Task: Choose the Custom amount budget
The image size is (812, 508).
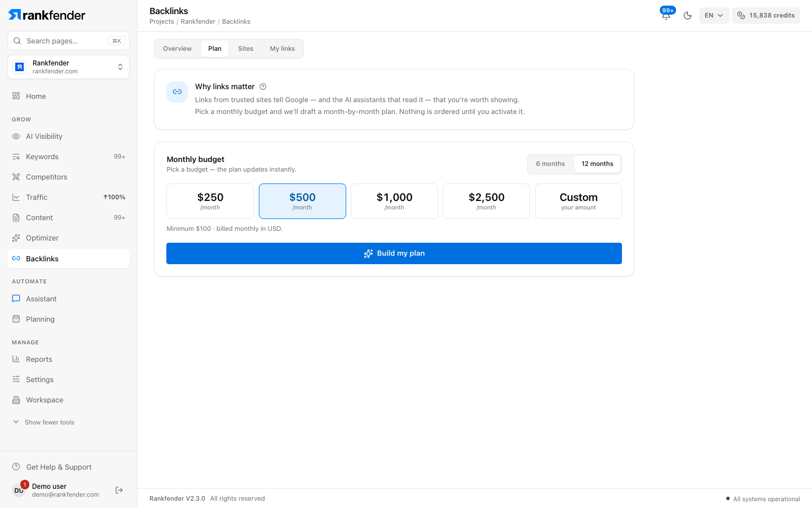Action: [579, 201]
